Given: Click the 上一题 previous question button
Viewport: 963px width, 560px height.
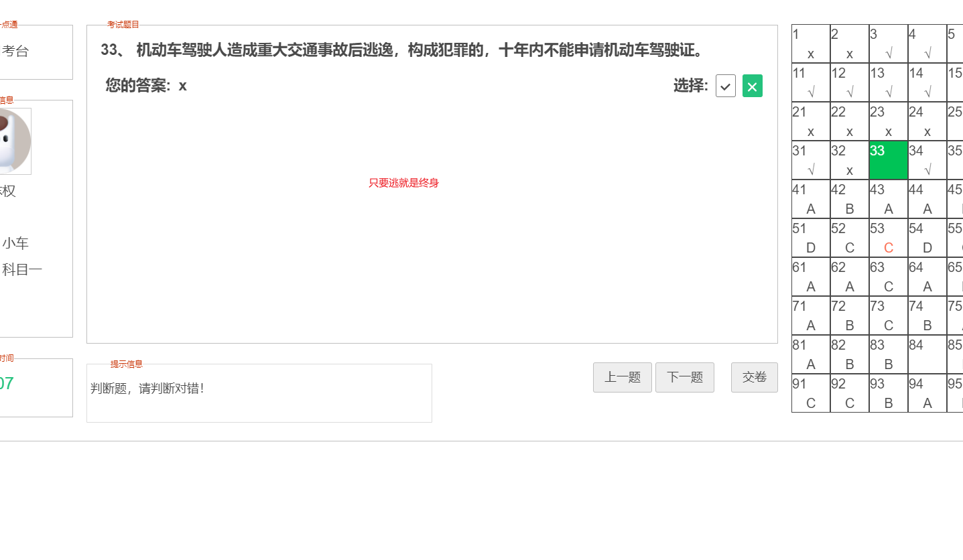Looking at the screenshot, I should pos(622,377).
